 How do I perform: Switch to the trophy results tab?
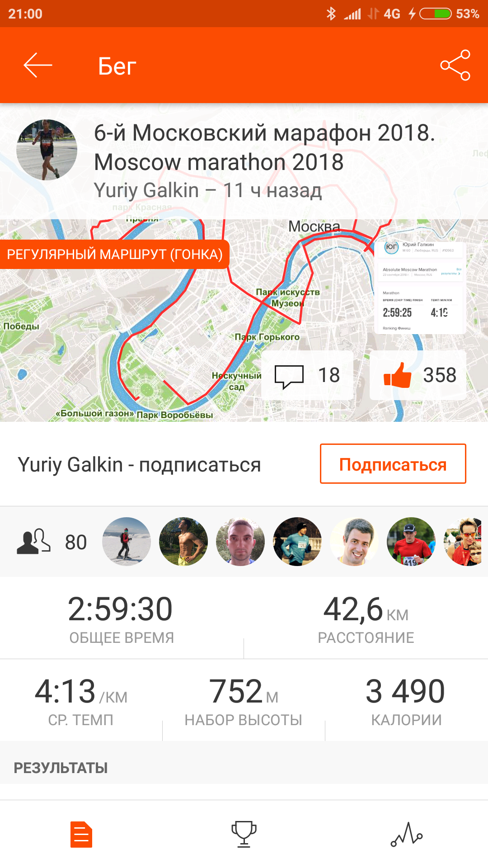[x=244, y=835]
